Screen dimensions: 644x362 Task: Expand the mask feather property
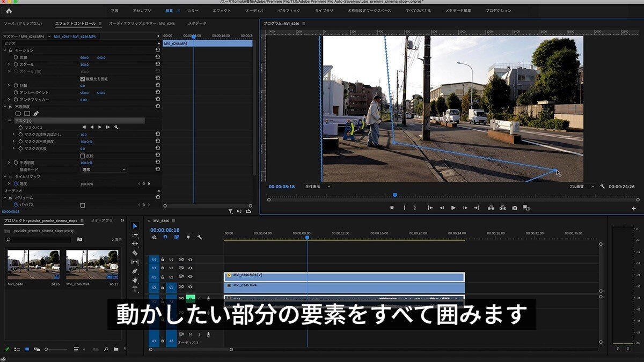point(13,135)
